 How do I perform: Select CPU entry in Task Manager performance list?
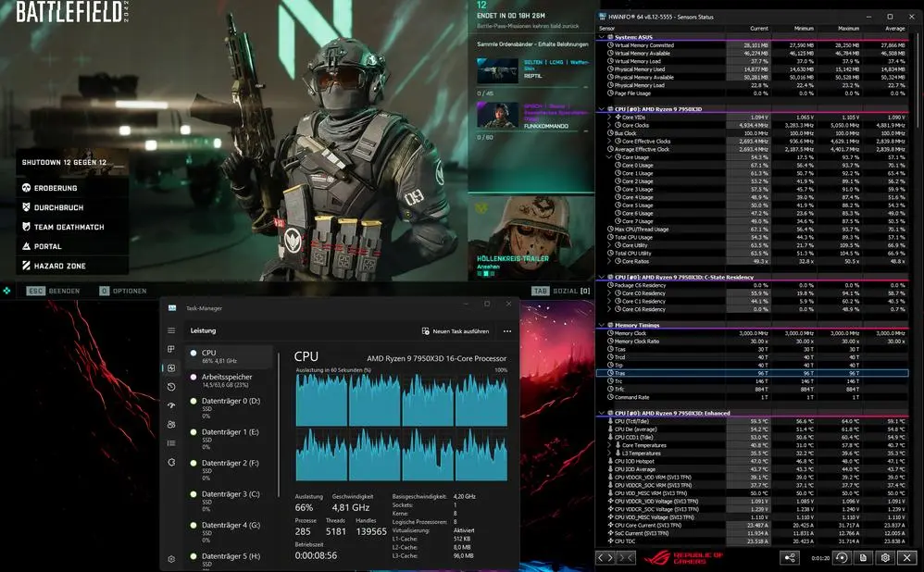point(230,356)
